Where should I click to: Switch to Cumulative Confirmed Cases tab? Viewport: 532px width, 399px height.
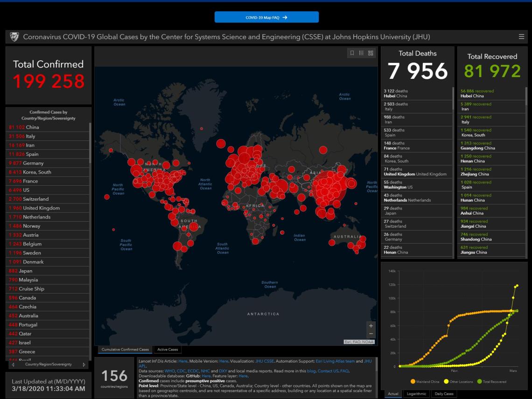pos(125,350)
